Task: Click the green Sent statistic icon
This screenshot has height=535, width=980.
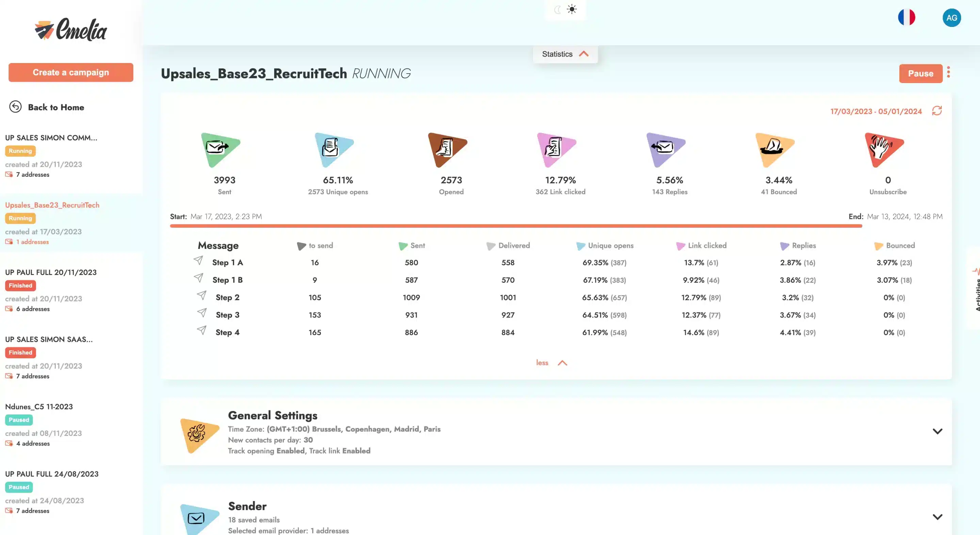Action: tap(219, 149)
